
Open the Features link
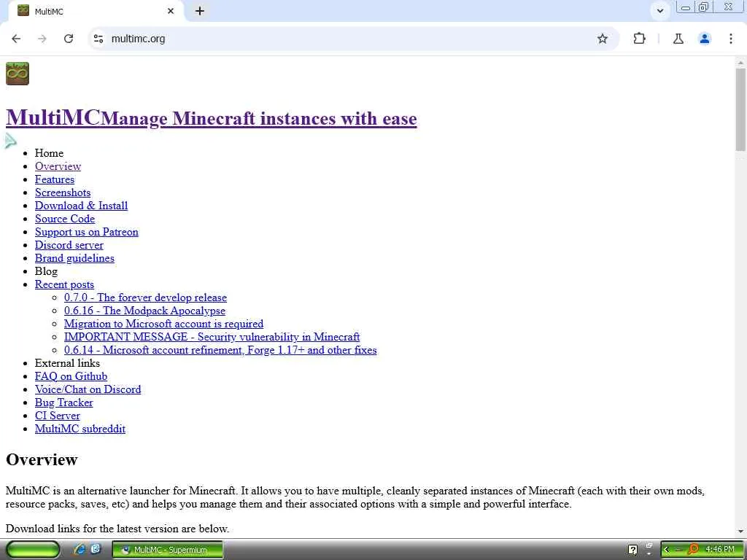point(54,179)
